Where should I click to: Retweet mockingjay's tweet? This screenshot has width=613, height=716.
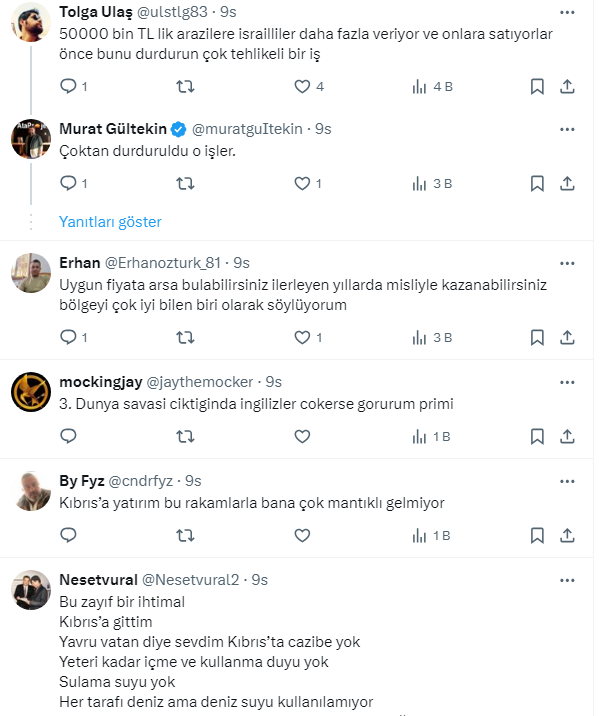[x=185, y=436]
